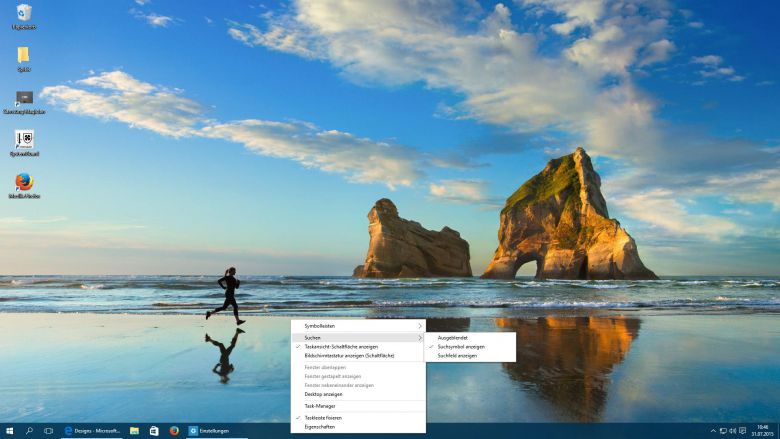Switch to the Microsoft Edge taskbar window

92,431
